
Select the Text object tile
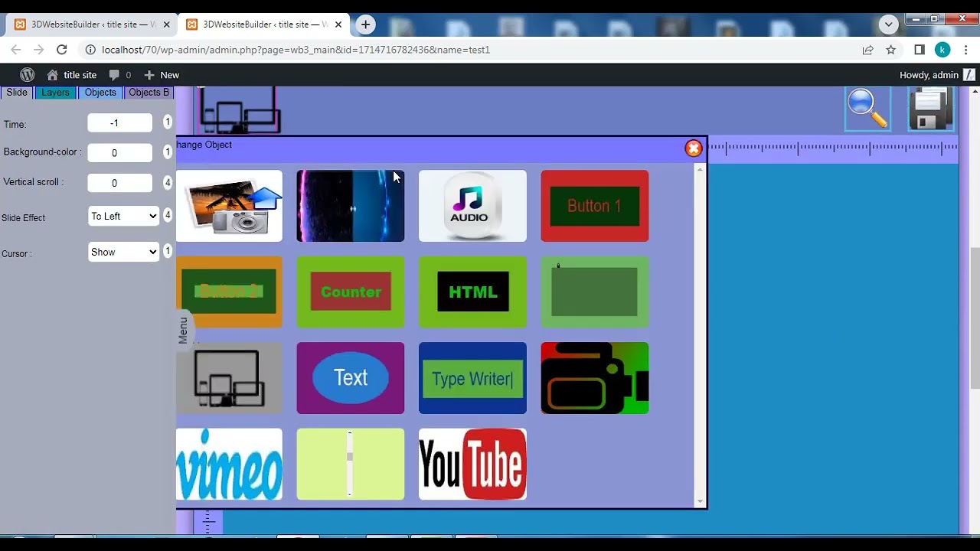(351, 378)
